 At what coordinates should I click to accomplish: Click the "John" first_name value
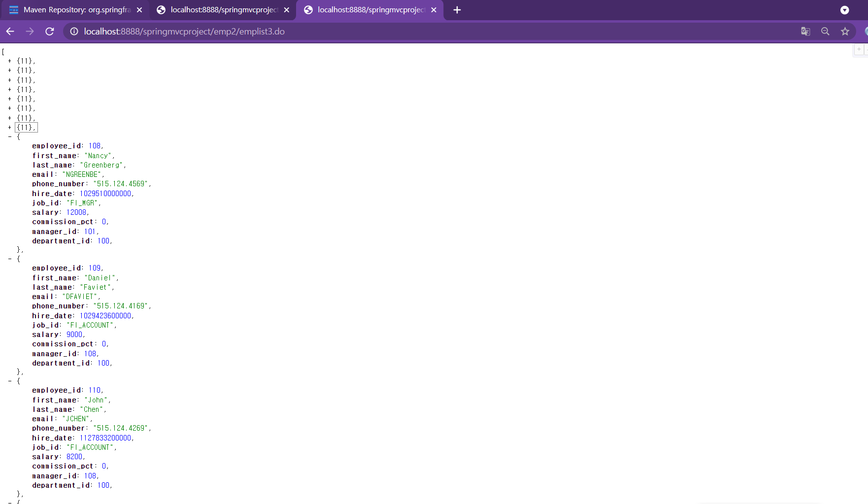[x=96, y=400]
